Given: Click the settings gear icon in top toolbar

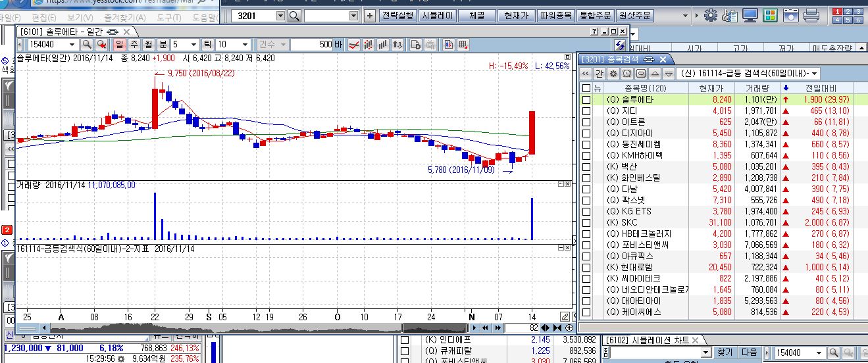Looking at the screenshot, I should (x=710, y=15).
